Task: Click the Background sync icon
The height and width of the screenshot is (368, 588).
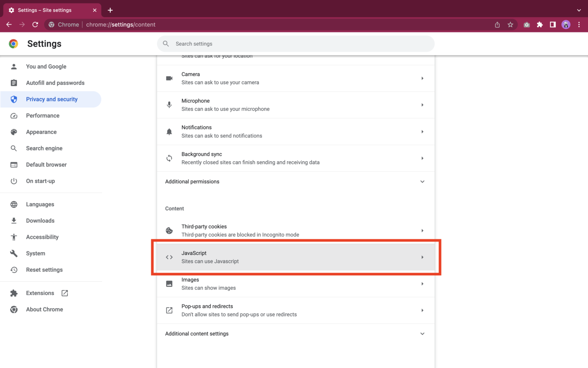Action: [x=169, y=158]
